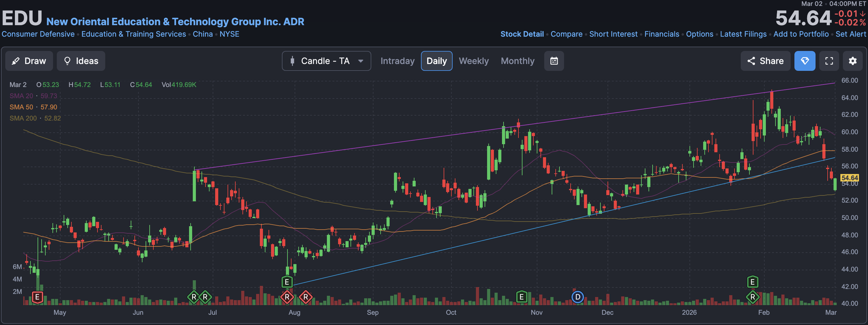The width and height of the screenshot is (868, 325).
Task: Open the Latest Filings link
Action: [743, 34]
